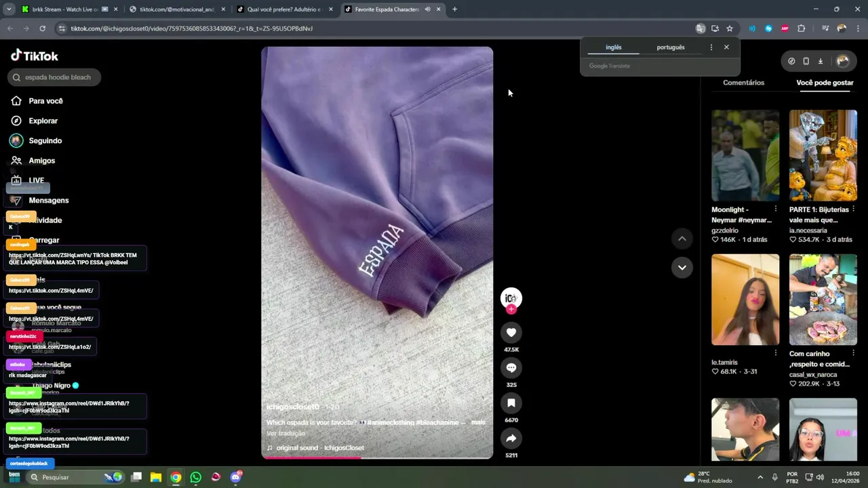Image resolution: width=868 pixels, height=488 pixels.
Task: Expand the taskbar hidden icons chevron
Action: pos(760,477)
